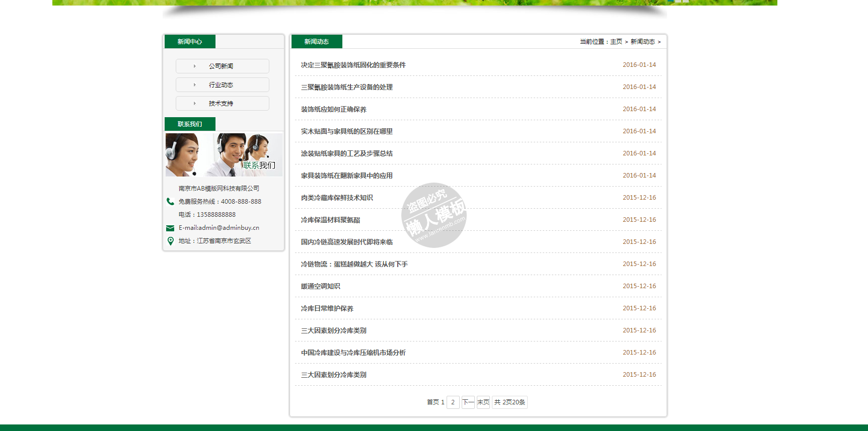Click the arrow icon before 公司新闻
This screenshot has width=868, height=431.
point(195,66)
